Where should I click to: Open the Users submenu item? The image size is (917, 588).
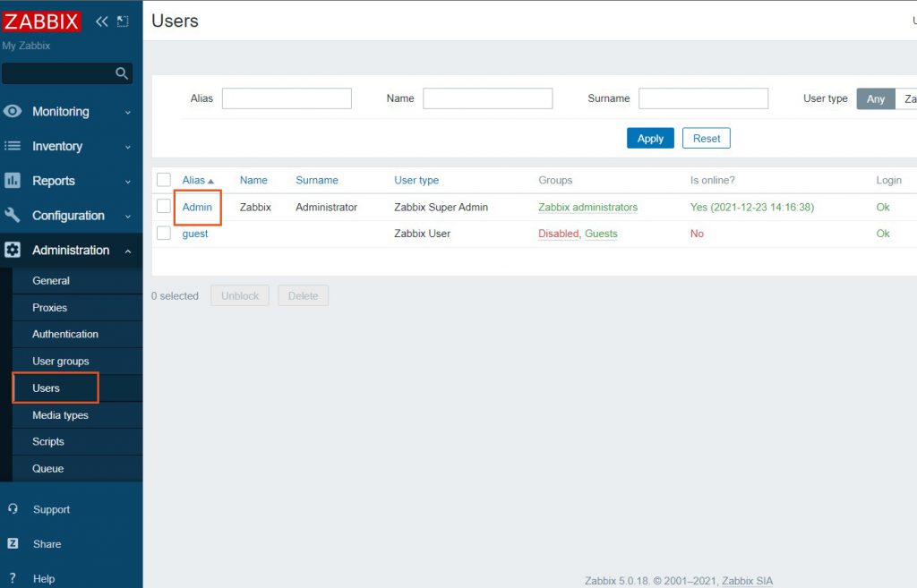coord(77,388)
